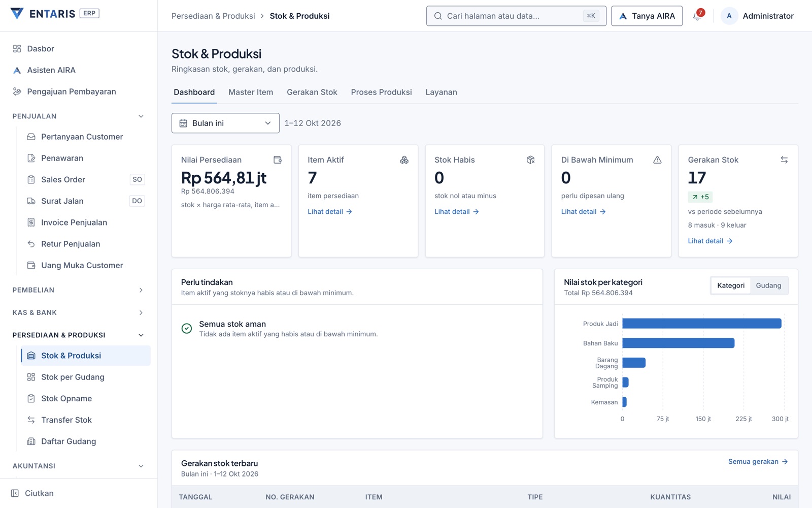The image size is (812, 508).
Task: Collapse the Akuntansi sidebar section
Action: point(78,466)
